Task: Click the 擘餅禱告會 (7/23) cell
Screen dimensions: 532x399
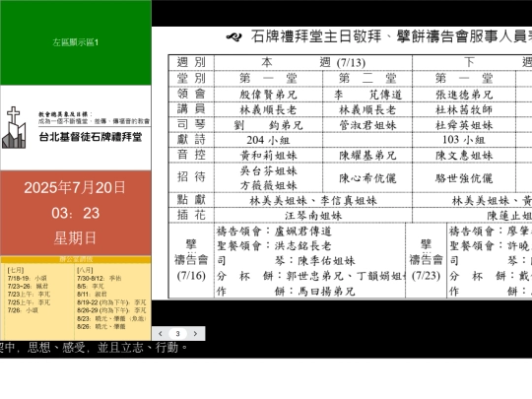Action: pyautogui.click(x=427, y=260)
